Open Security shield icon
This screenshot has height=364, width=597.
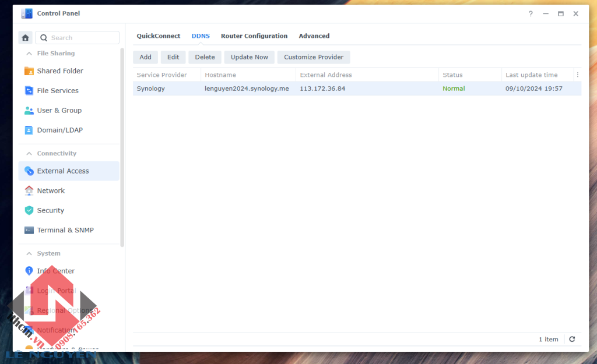(x=29, y=211)
